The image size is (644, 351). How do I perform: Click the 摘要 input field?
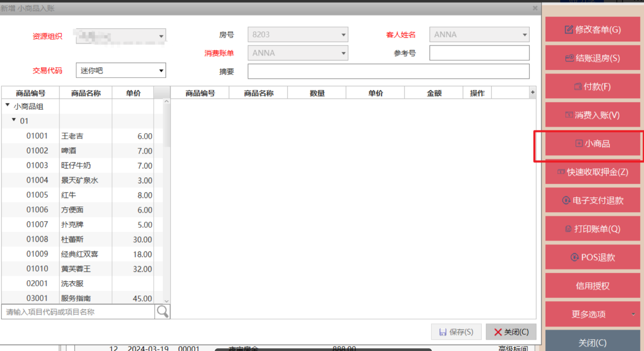click(x=388, y=71)
